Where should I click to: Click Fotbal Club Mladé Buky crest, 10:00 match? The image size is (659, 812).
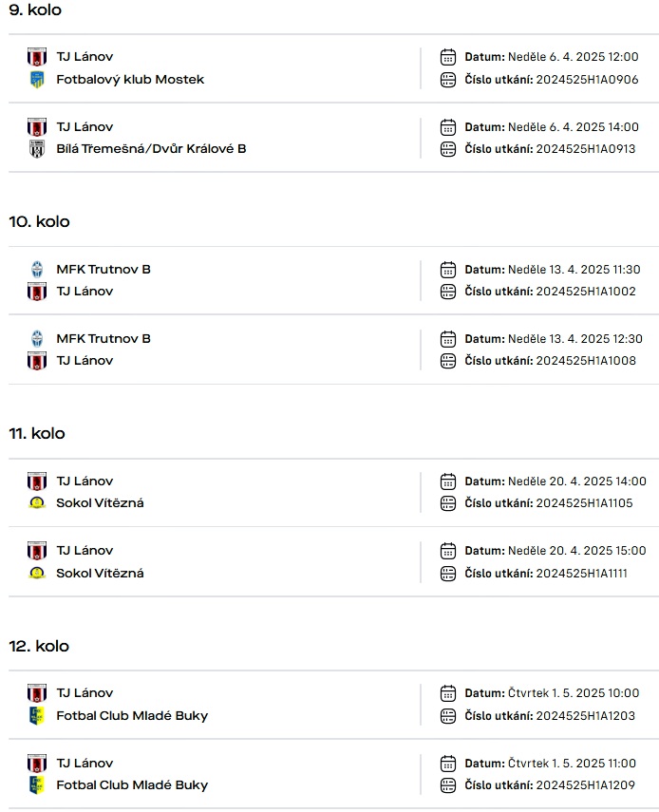pos(37,716)
